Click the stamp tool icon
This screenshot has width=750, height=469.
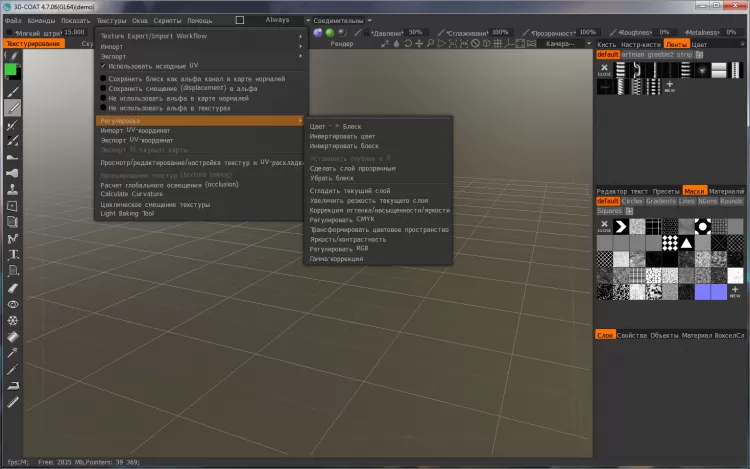(x=14, y=189)
